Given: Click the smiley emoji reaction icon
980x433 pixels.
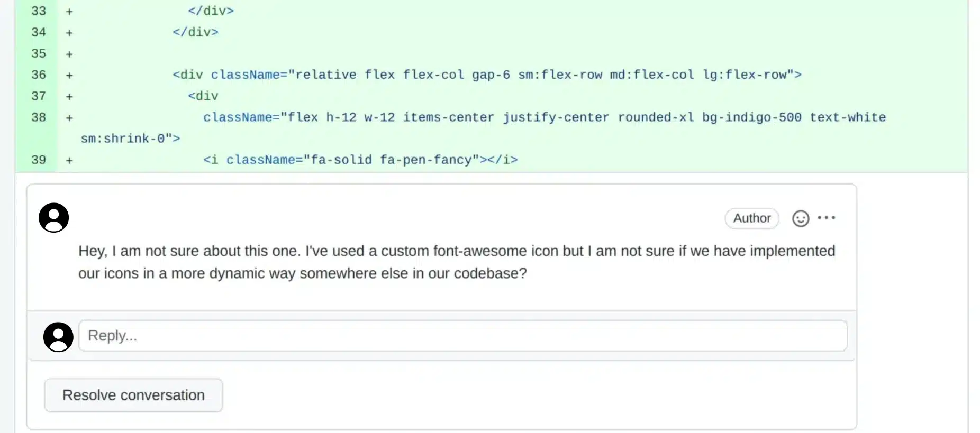Looking at the screenshot, I should (x=801, y=218).
